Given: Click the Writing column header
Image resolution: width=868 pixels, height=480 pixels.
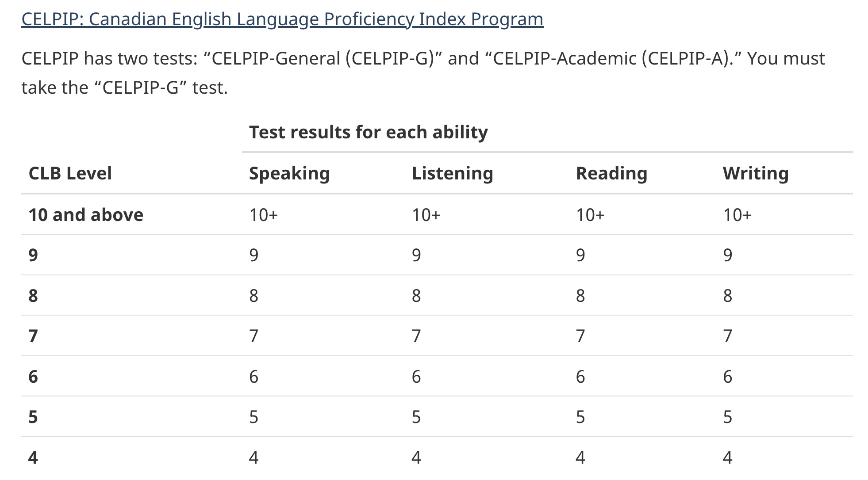Looking at the screenshot, I should tap(756, 173).
